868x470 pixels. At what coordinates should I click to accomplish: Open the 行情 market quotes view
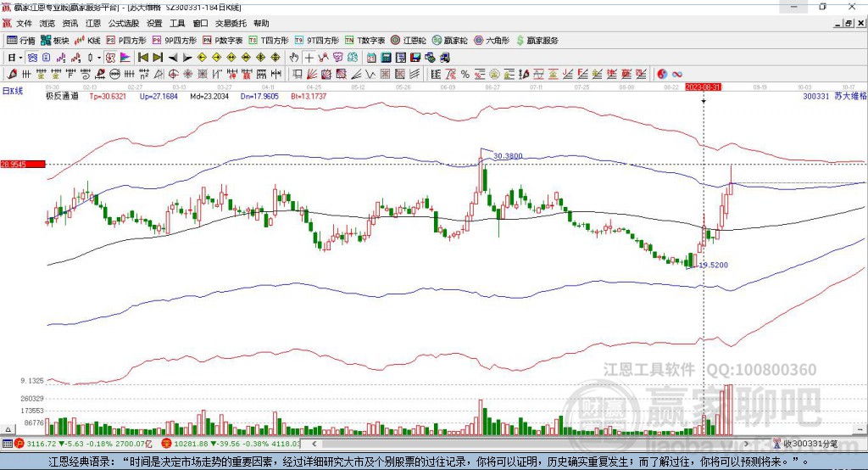[21, 40]
